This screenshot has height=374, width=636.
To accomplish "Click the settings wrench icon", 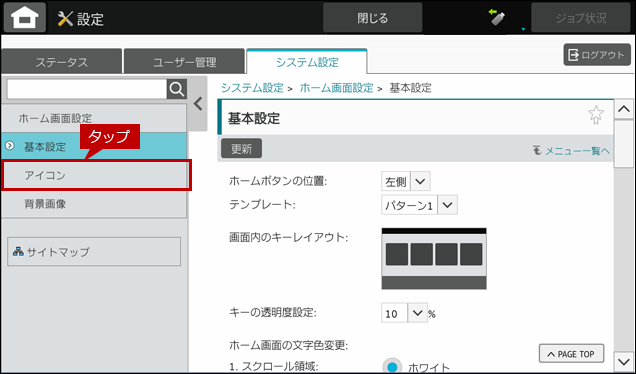I will pyautogui.click(x=65, y=19).
